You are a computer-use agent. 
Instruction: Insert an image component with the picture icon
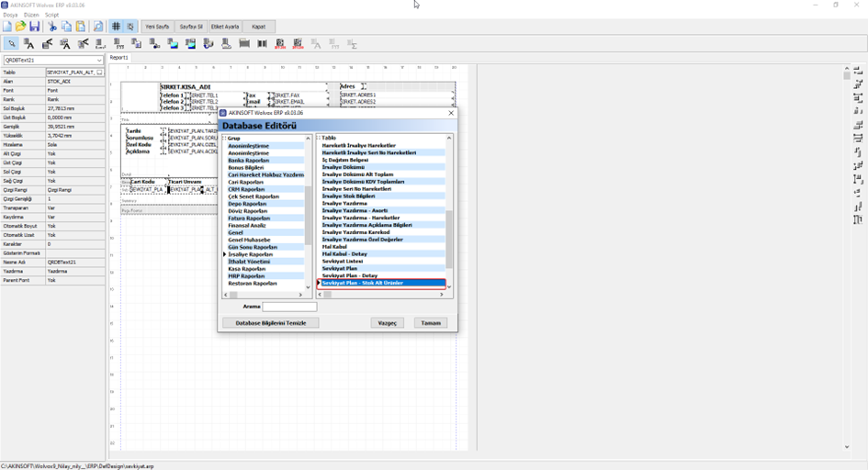[x=173, y=44]
